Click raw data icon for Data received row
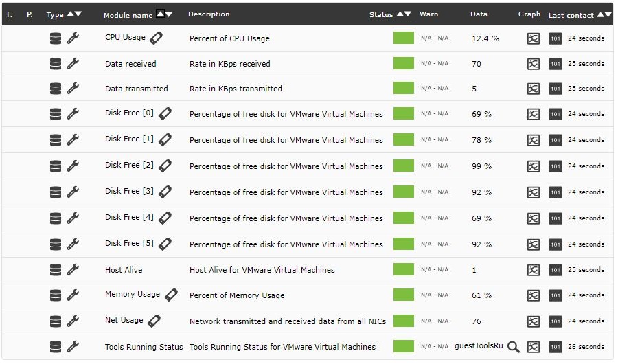Image resolution: width=618 pixels, height=364 pixels. click(x=556, y=64)
